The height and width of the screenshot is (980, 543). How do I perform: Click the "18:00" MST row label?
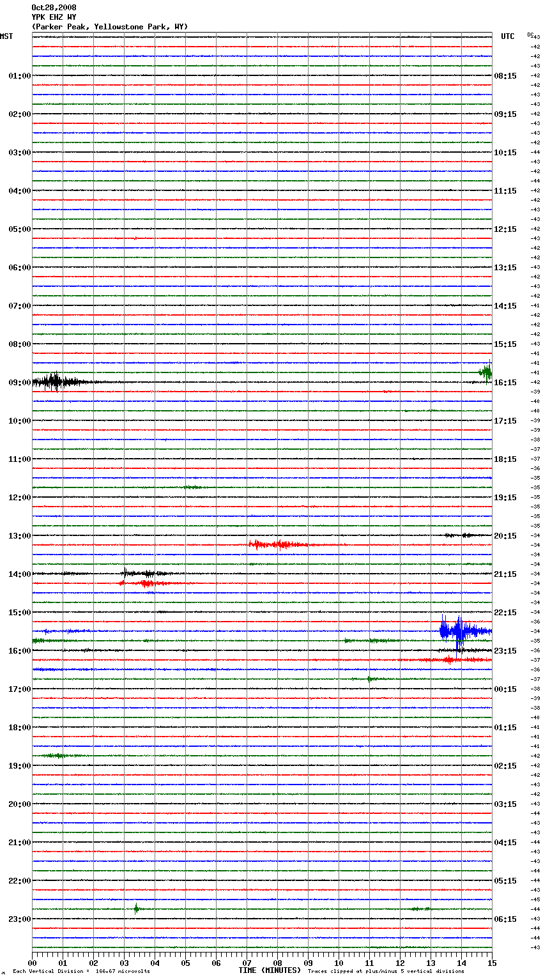[20, 728]
